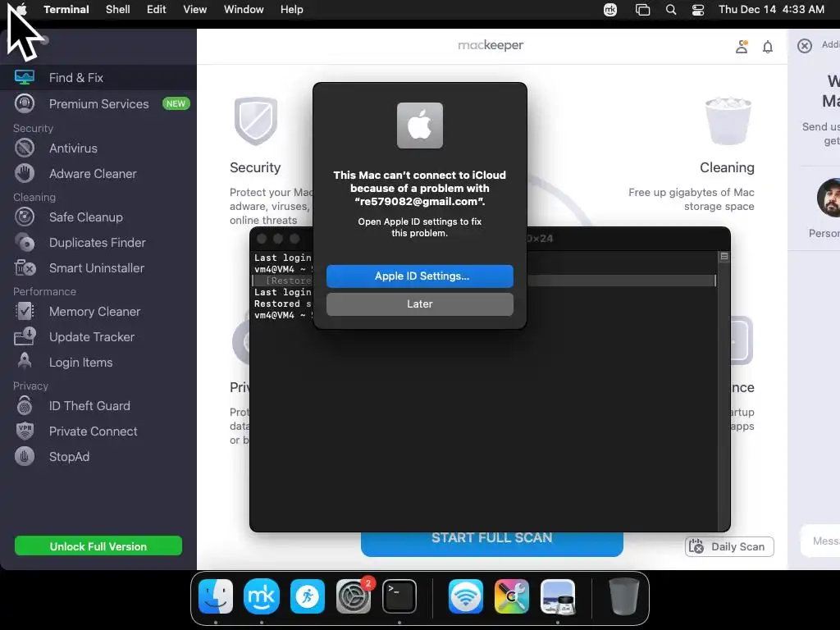Screen dimensions: 840x630
Task: Click the Private Connect VPN shield icon
Action: [25, 431]
